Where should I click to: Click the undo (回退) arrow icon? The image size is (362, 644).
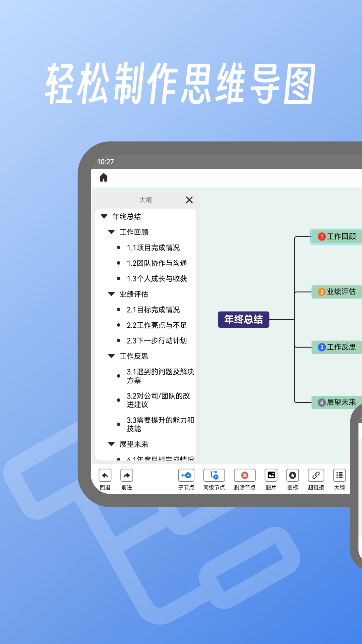point(105,475)
